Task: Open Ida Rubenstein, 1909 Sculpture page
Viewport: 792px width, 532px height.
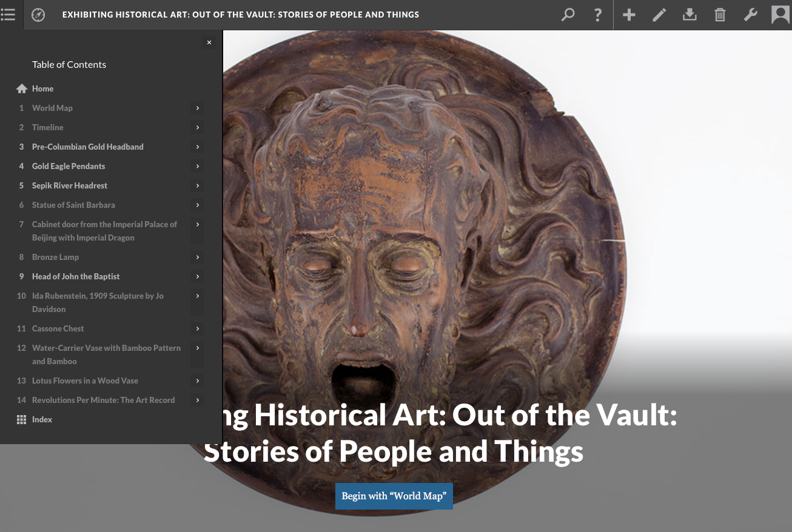Action: [98, 302]
